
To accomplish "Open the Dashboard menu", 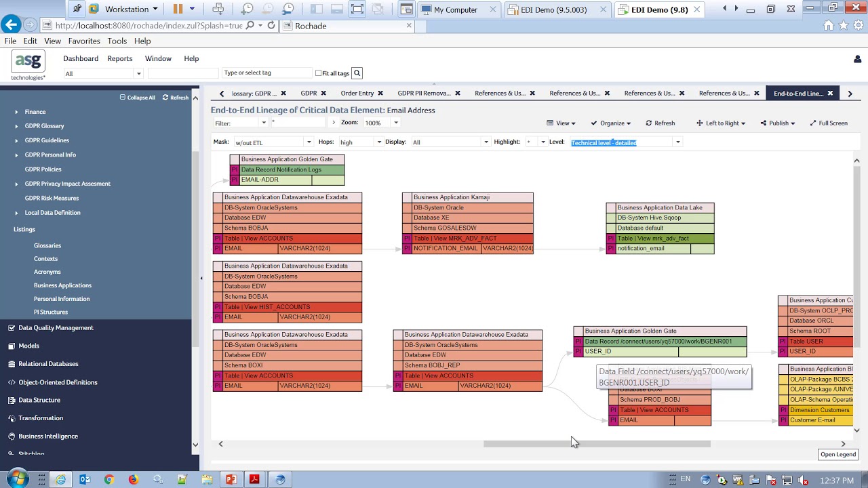I will click(x=81, y=59).
